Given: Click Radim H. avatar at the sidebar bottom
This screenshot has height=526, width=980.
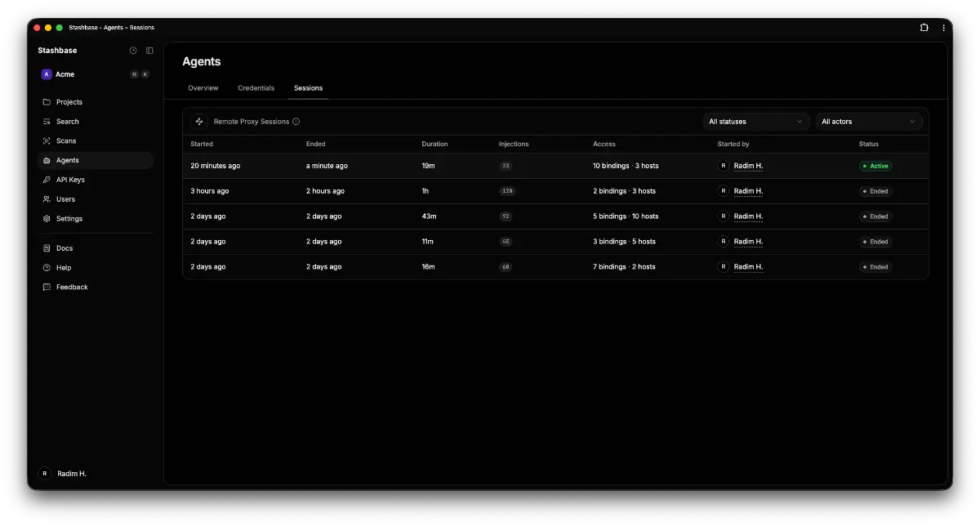Looking at the screenshot, I should pyautogui.click(x=44, y=474).
